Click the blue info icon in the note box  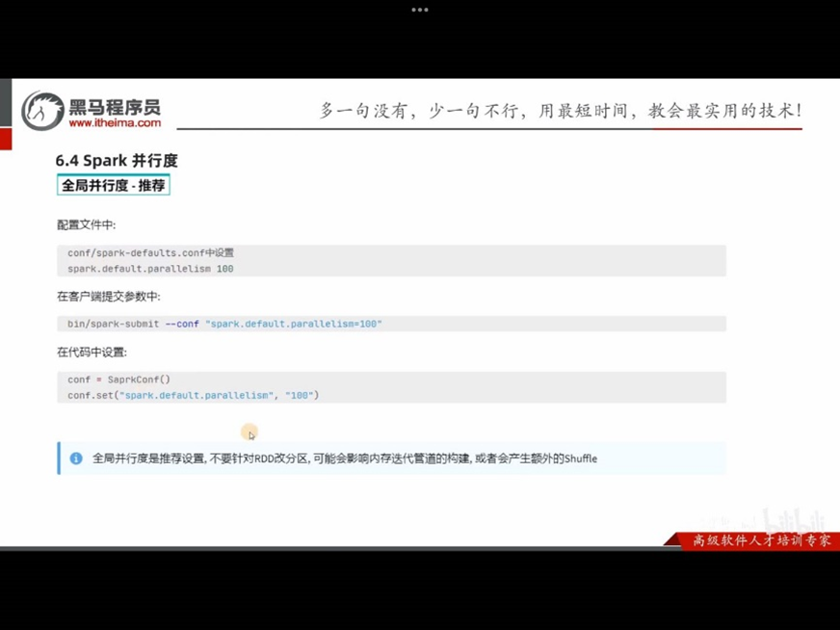click(75, 458)
